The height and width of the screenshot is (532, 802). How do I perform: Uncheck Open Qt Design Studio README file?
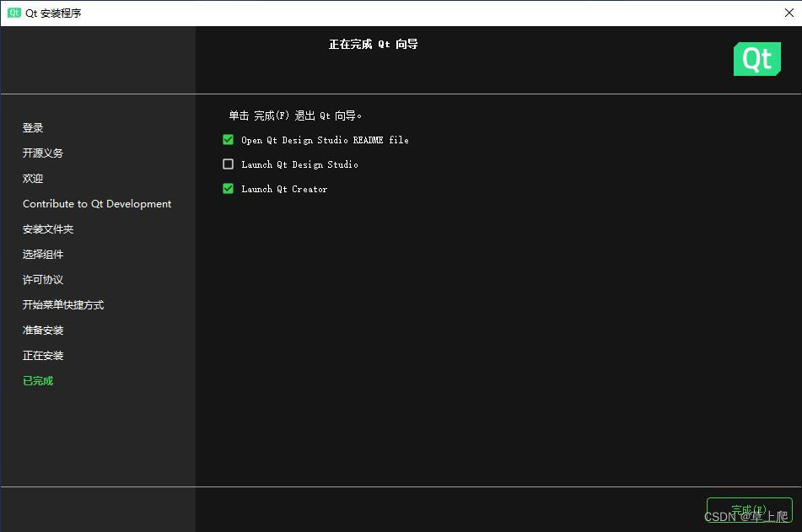[x=228, y=140]
